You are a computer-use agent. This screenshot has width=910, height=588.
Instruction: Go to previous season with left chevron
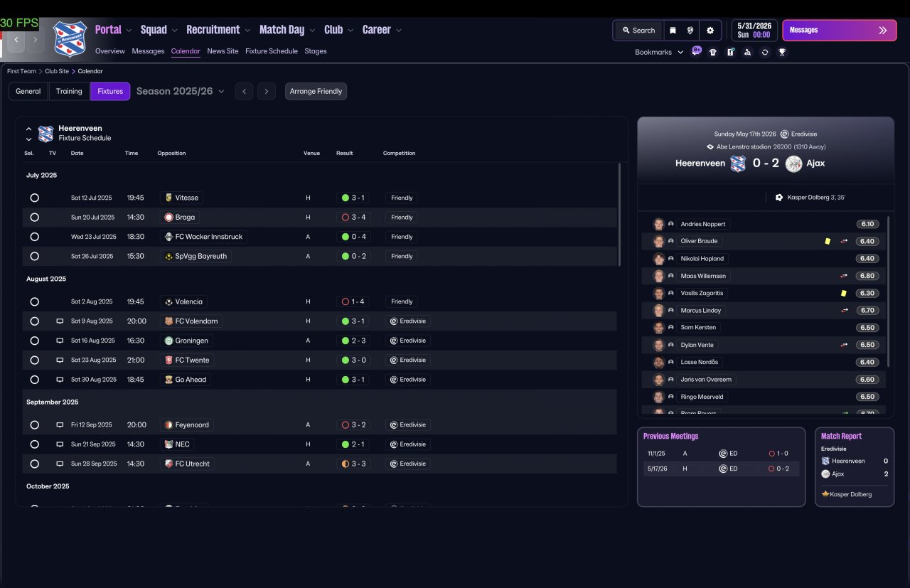pos(244,91)
